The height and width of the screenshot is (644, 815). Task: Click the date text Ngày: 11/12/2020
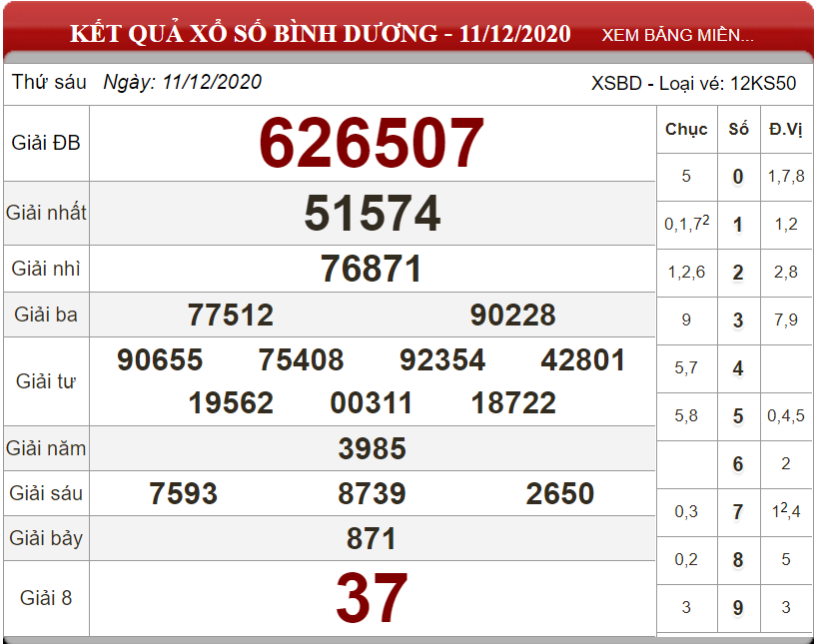click(x=183, y=82)
